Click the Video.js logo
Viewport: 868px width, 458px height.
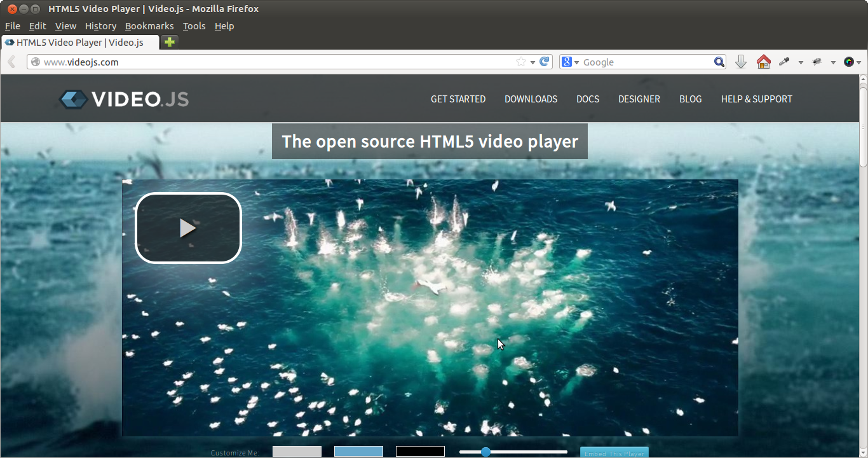(123, 99)
